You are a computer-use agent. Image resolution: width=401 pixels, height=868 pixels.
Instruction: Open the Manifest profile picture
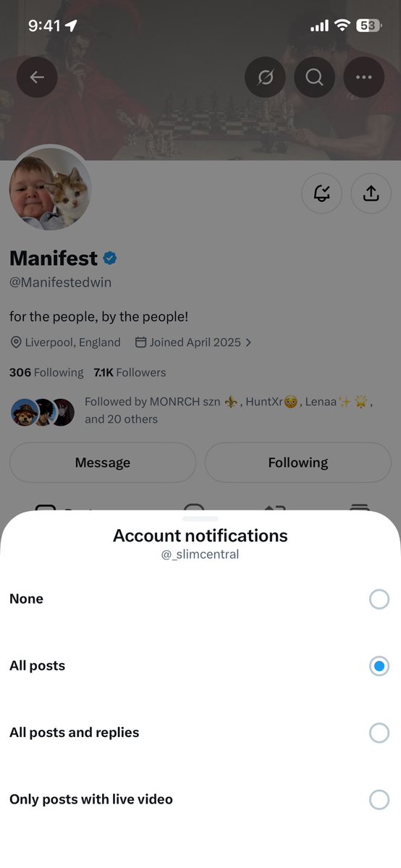tap(51, 189)
